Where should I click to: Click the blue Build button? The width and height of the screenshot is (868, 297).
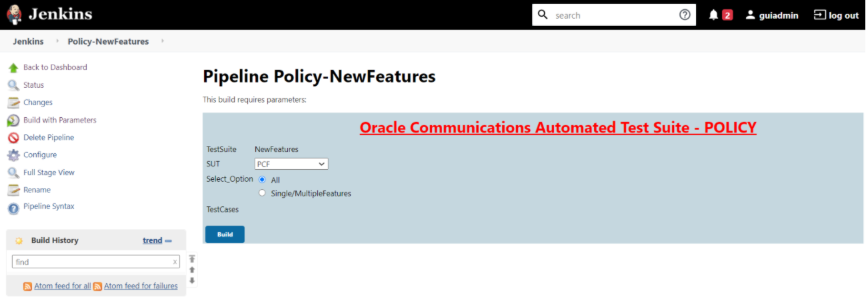pyautogui.click(x=225, y=234)
